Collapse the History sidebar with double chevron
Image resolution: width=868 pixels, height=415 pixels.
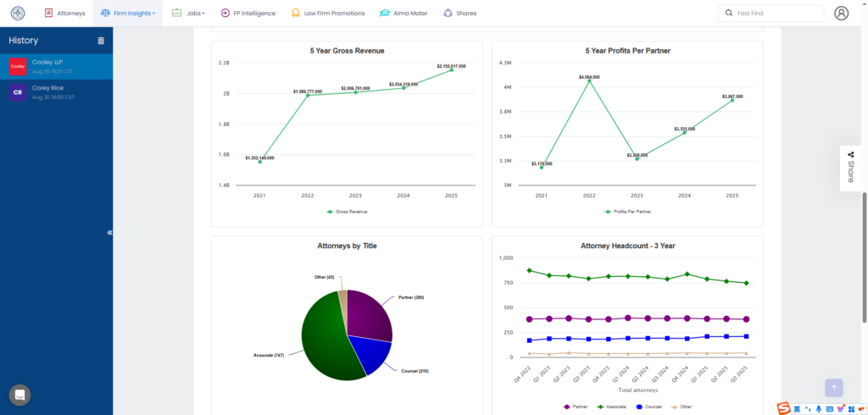click(x=109, y=232)
